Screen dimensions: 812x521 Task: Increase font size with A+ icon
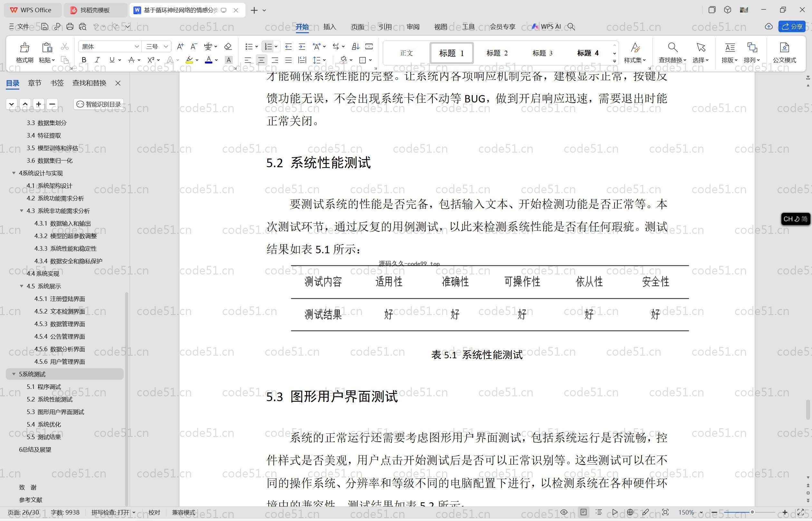[x=180, y=46]
